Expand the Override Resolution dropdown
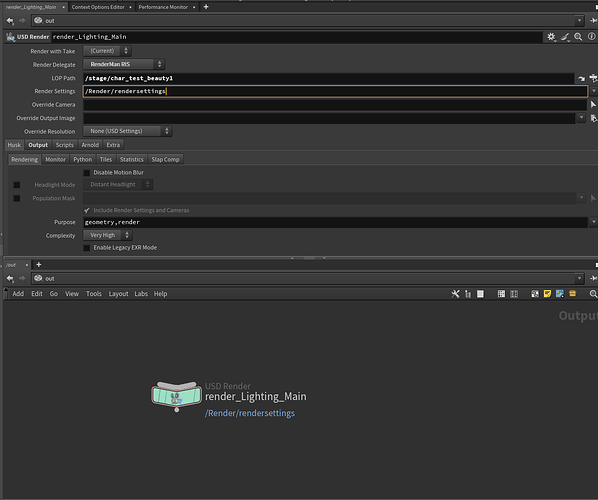The width and height of the screenshot is (598, 500). pos(127,131)
